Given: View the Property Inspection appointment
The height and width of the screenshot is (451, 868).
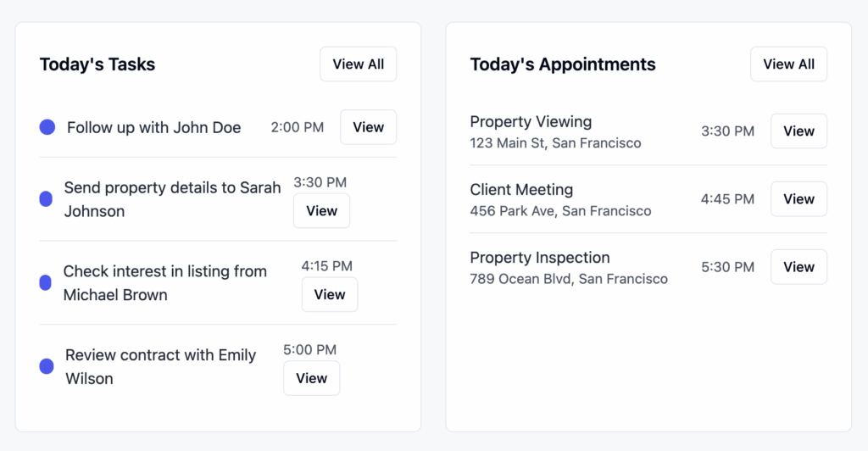Looking at the screenshot, I should [x=798, y=267].
